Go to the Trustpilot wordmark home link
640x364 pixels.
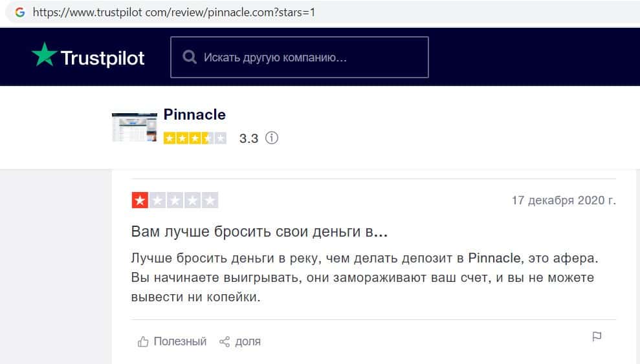(102, 58)
